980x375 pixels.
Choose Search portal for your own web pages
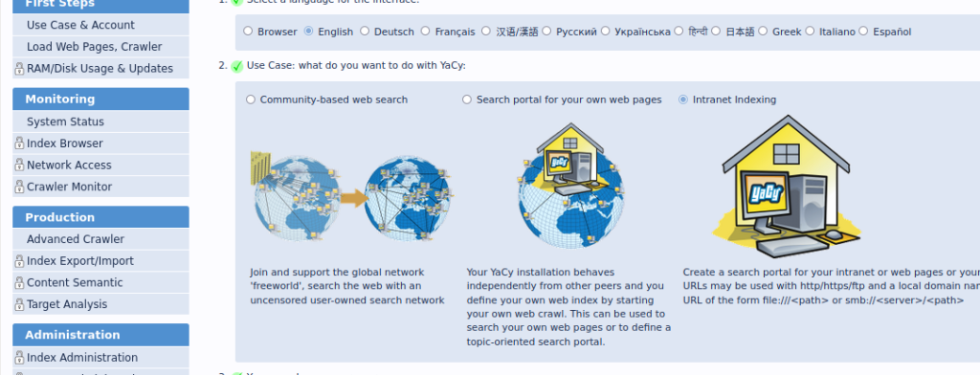467,99
